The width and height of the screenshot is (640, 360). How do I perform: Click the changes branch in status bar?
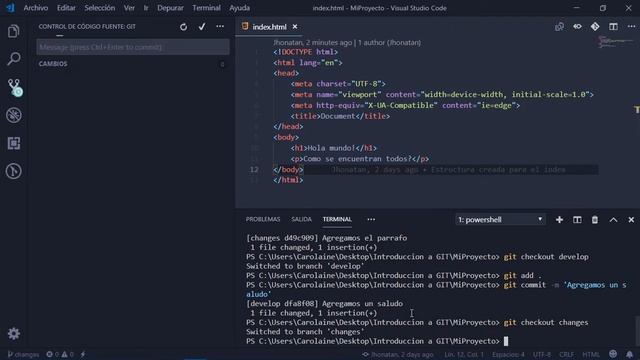[x=23, y=354]
